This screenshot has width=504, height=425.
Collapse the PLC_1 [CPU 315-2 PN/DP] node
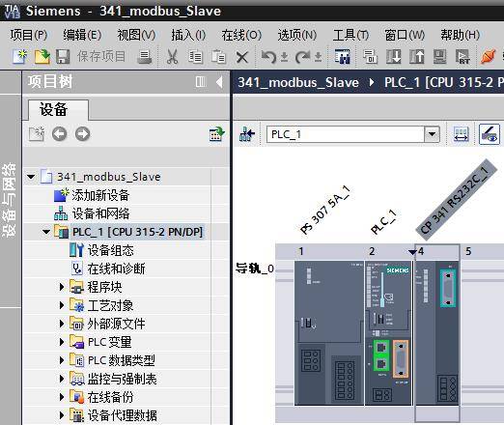coord(46,232)
